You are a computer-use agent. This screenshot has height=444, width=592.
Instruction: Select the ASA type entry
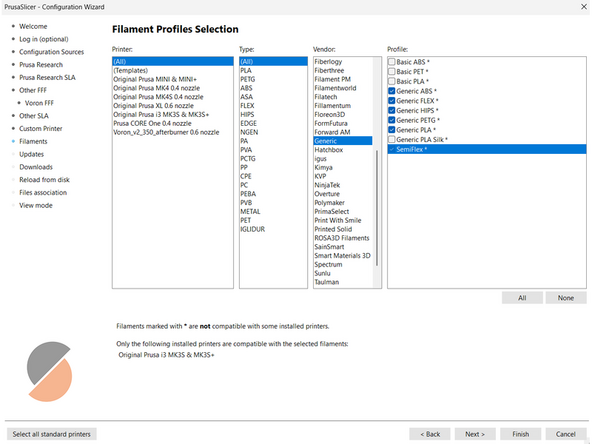(x=273, y=97)
